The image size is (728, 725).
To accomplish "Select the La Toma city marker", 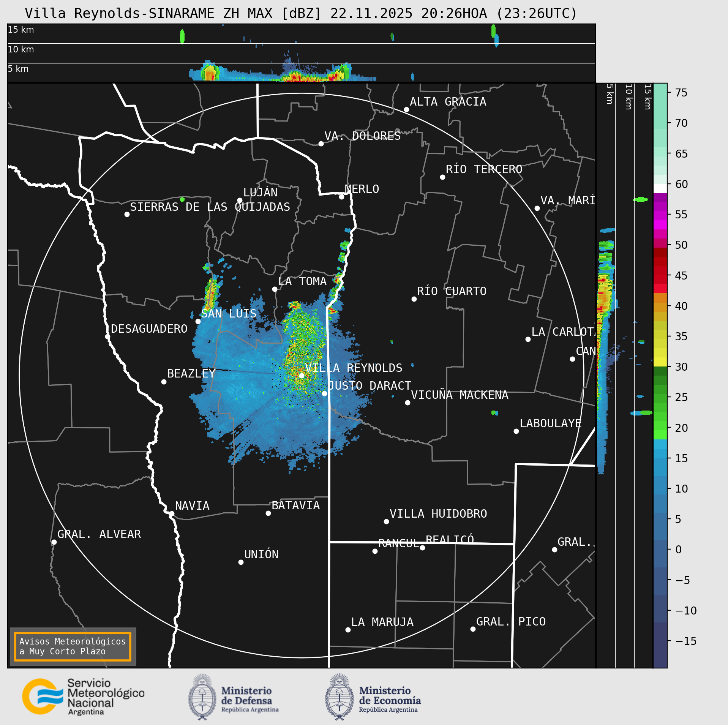I will 275,289.
